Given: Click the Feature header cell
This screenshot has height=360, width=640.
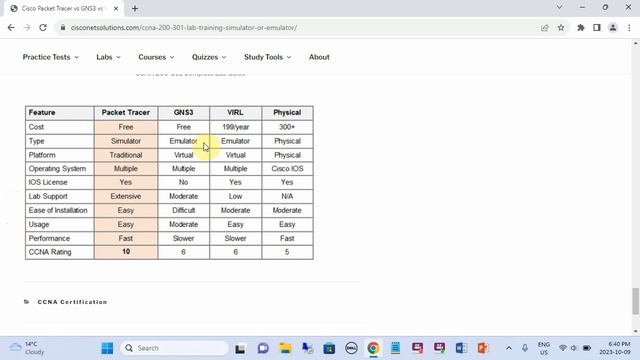Looking at the screenshot, I should (x=60, y=113).
